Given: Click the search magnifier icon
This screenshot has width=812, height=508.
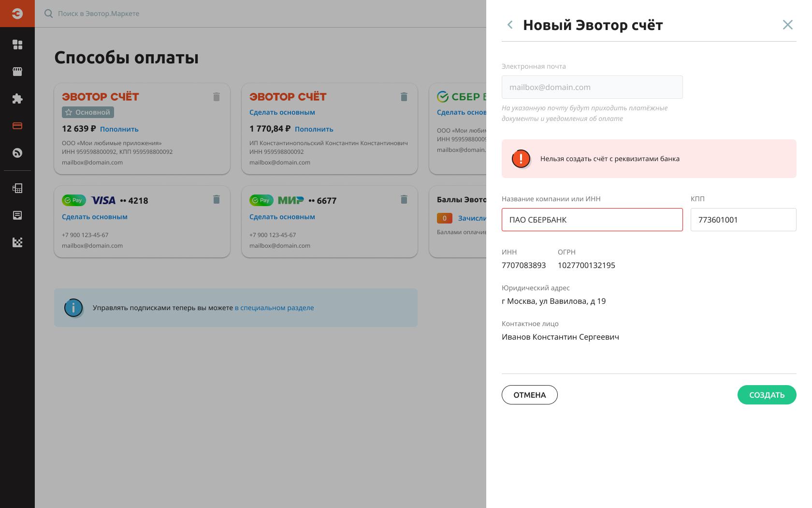Looking at the screenshot, I should click(48, 14).
